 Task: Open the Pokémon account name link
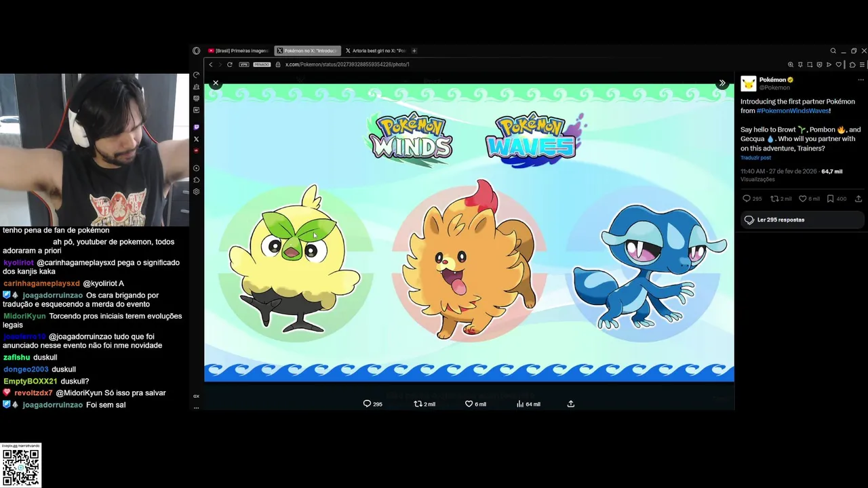pos(772,80)
